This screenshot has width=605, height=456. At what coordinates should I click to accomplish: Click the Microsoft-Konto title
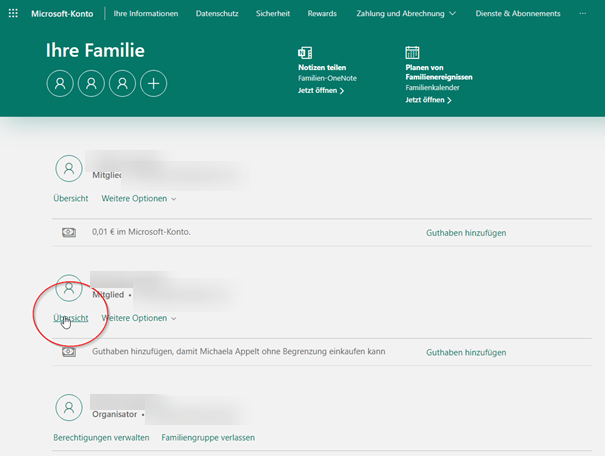[x=62, y=14]
